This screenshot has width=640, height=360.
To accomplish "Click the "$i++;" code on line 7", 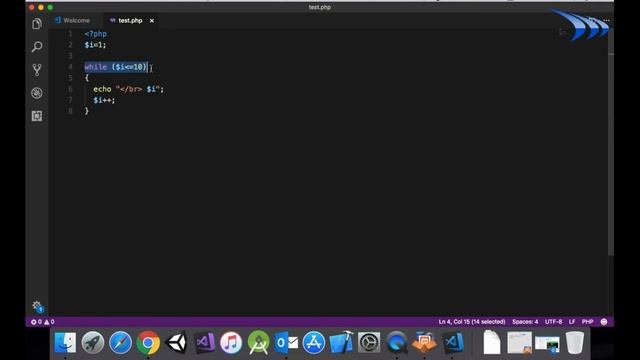I will click(104, 100).
